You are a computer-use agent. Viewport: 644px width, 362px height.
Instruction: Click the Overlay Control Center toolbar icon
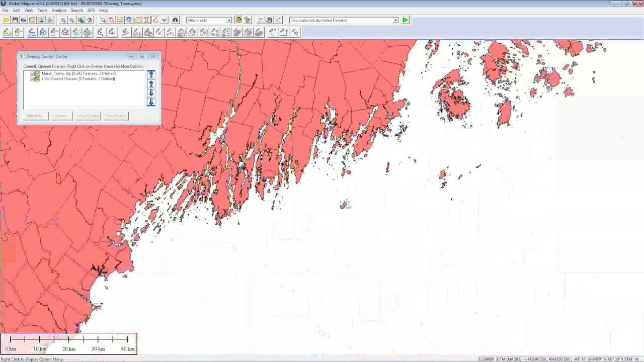click(41, 20)
